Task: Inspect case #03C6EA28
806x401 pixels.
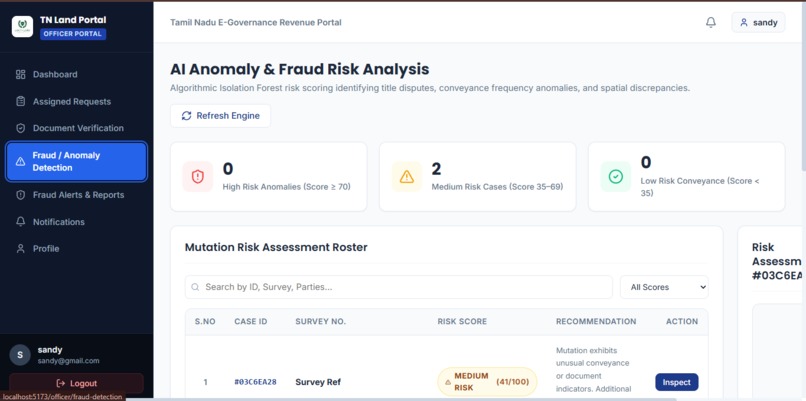Action: tap(676, 382)
